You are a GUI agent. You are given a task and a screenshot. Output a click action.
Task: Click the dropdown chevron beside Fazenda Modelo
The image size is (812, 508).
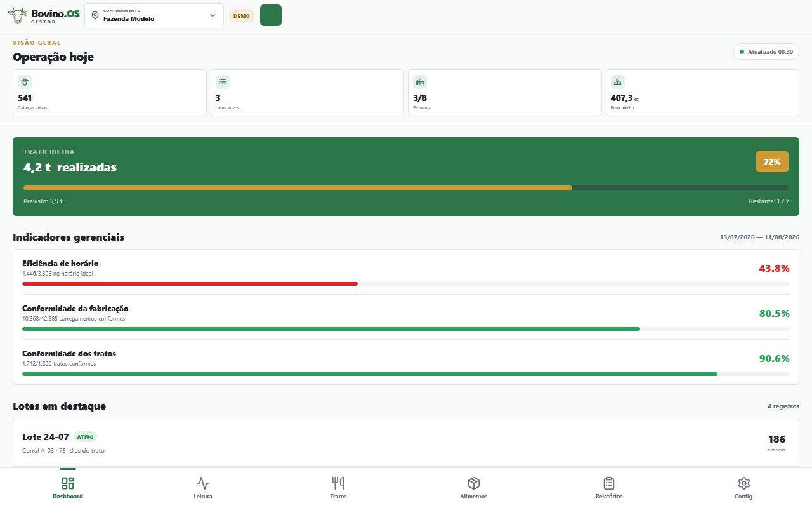tap(213, 15)
